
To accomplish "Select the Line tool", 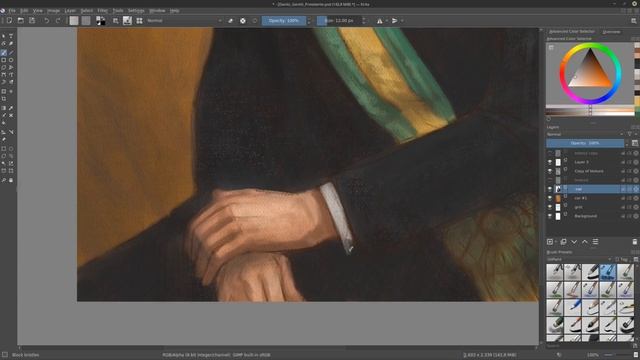I will (x=11, y=53).
